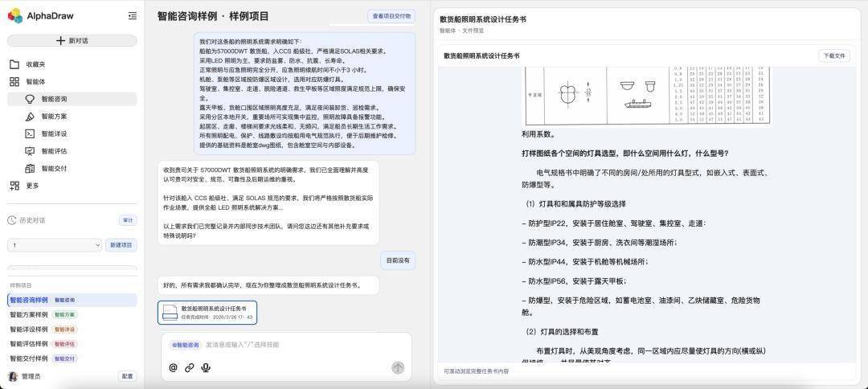This screenshot has width=868, height=389.
Task: Expand the 智能体 group in the sidebar
Action: [x=35, y=82]
